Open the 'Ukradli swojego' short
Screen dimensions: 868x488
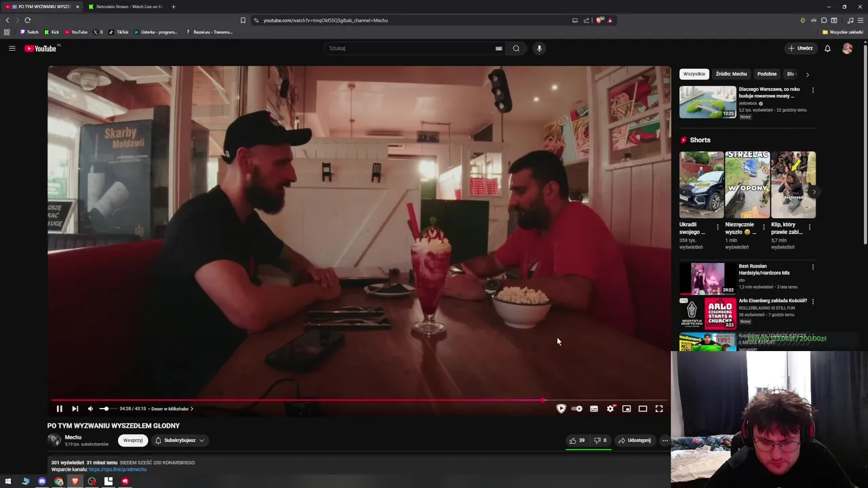click(702, 184)
